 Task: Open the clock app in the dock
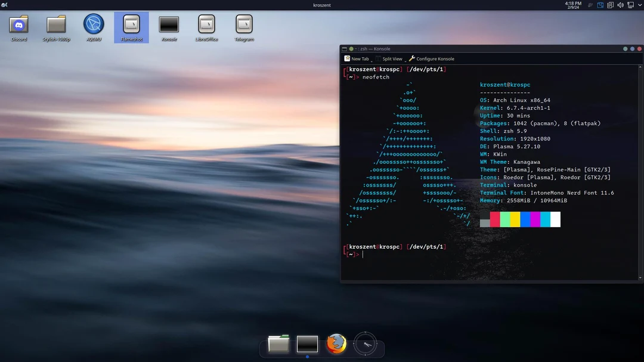click(365, 344)
